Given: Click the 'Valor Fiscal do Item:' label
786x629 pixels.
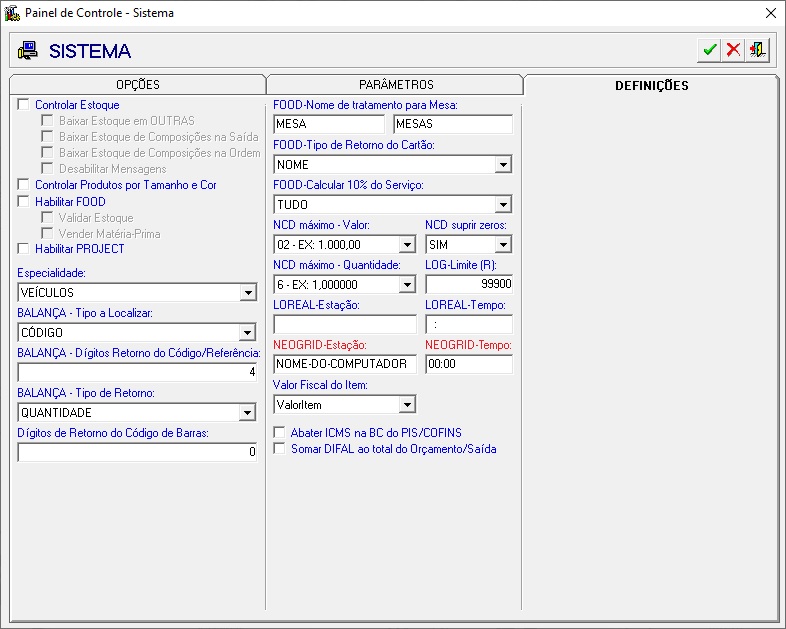Looking at the screenshot, I should pos(320,385).
